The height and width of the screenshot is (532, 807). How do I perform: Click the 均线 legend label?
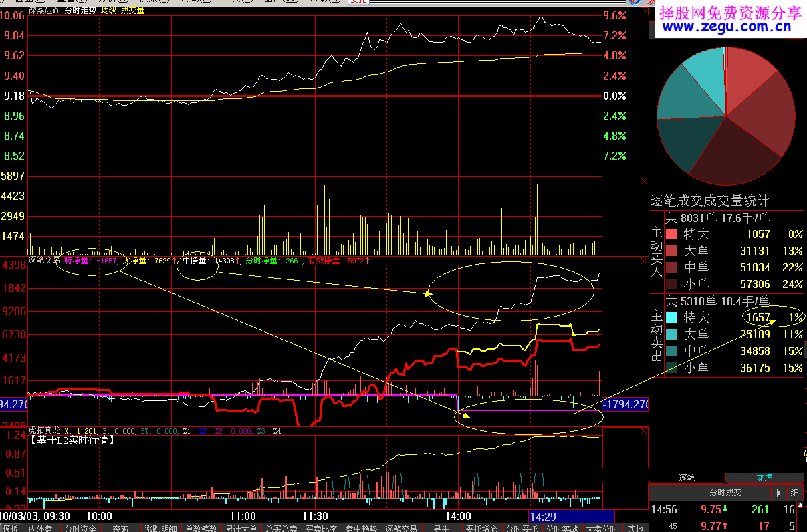point(108,11)
